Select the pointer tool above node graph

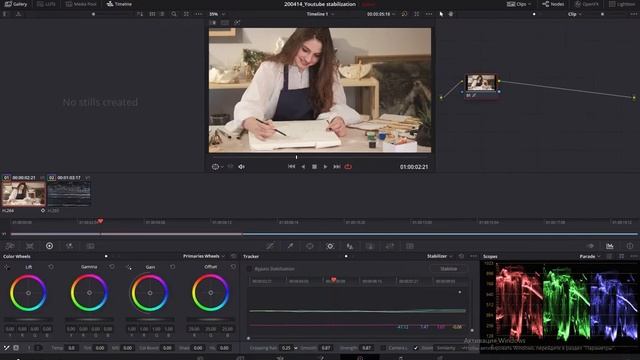click(441, 14)
